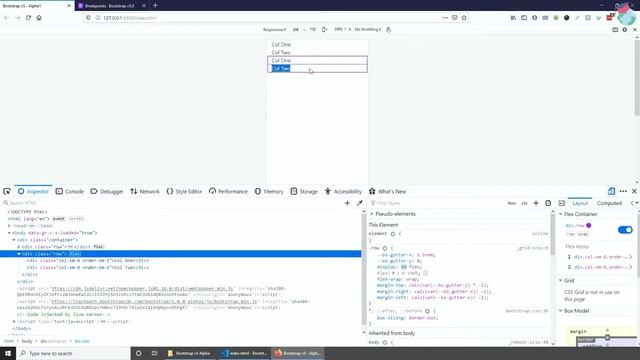The height and width of the screenshot is (360, 640).
Task: Click the flex display badge icon in rules
Action: [x=404, y=267]
